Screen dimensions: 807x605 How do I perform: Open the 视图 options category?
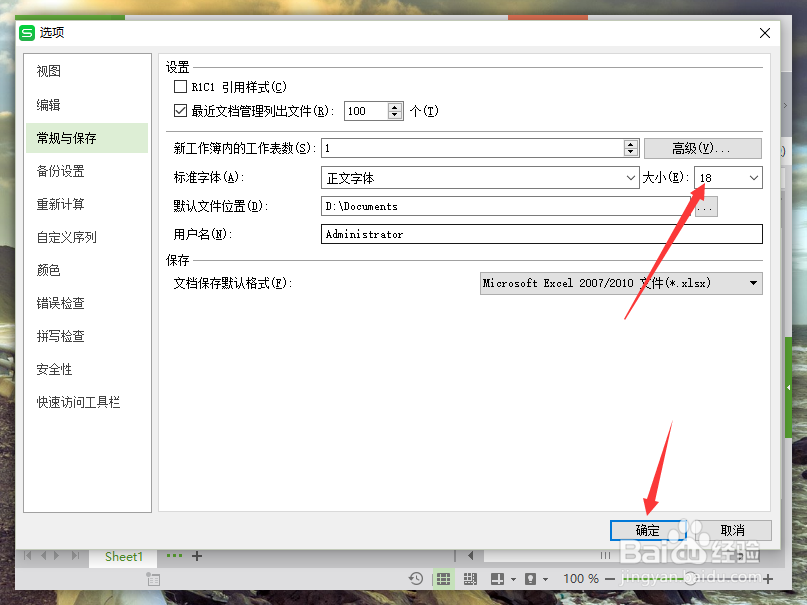coord(48,71)
